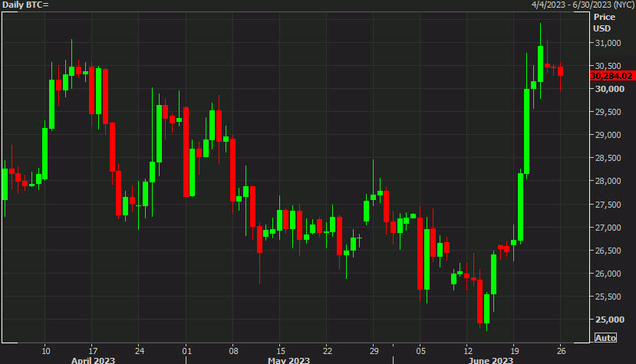Click the 31,000 price axis label
Image resolution: width=636 pixels, height=364 pixels.
click(608, 43)
